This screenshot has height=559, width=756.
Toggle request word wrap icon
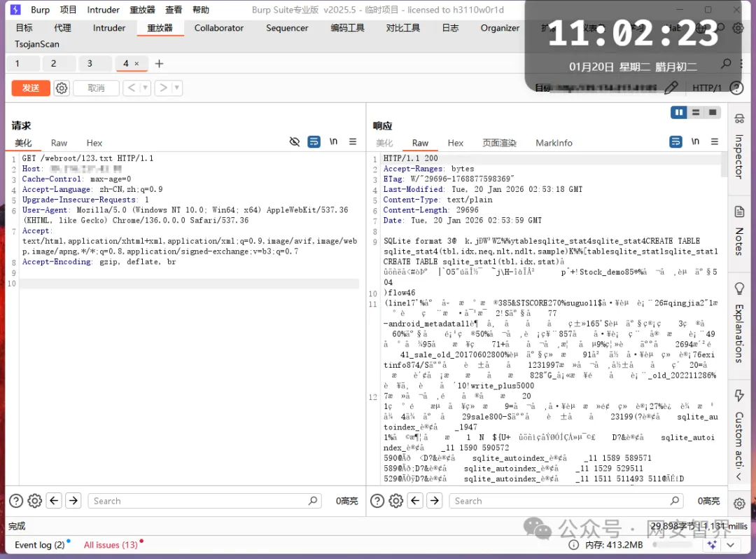coord(314,142)
